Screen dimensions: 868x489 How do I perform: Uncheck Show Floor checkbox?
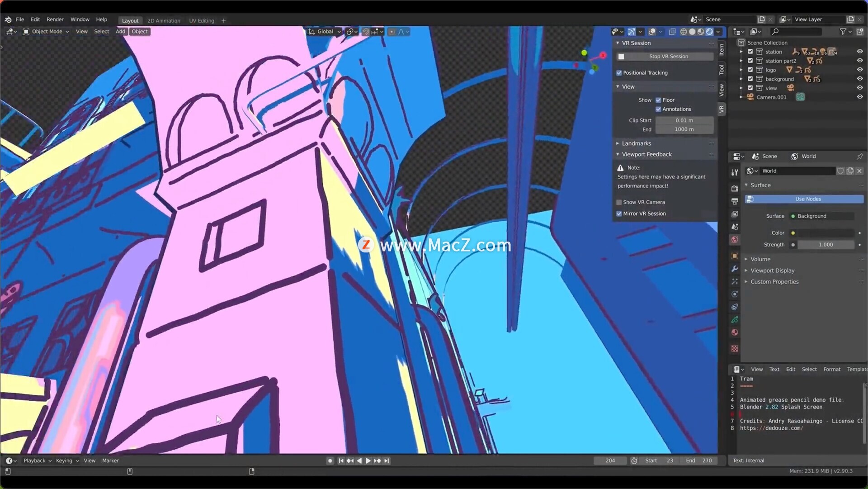click(x=658, y=100)
